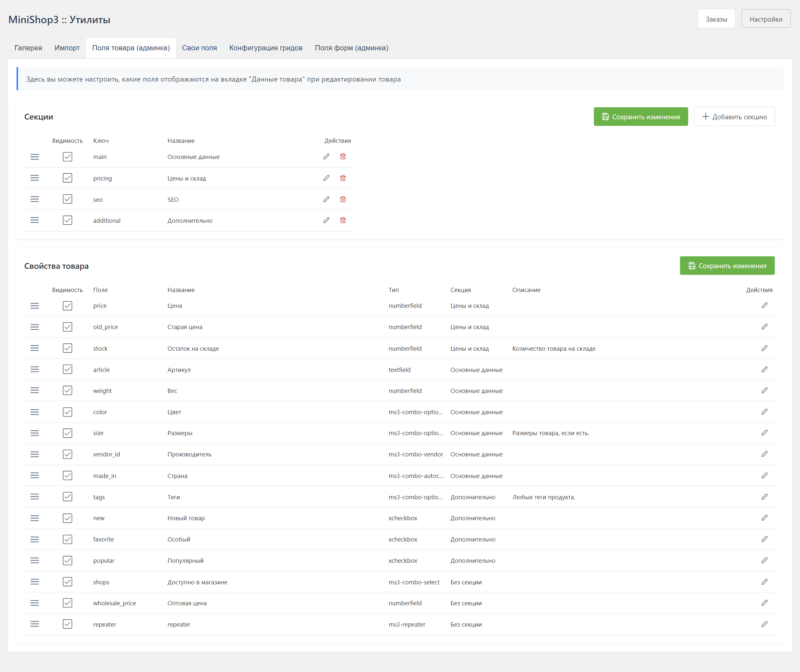Click the 'ms3-repeater' type cell

pos(407,624)
